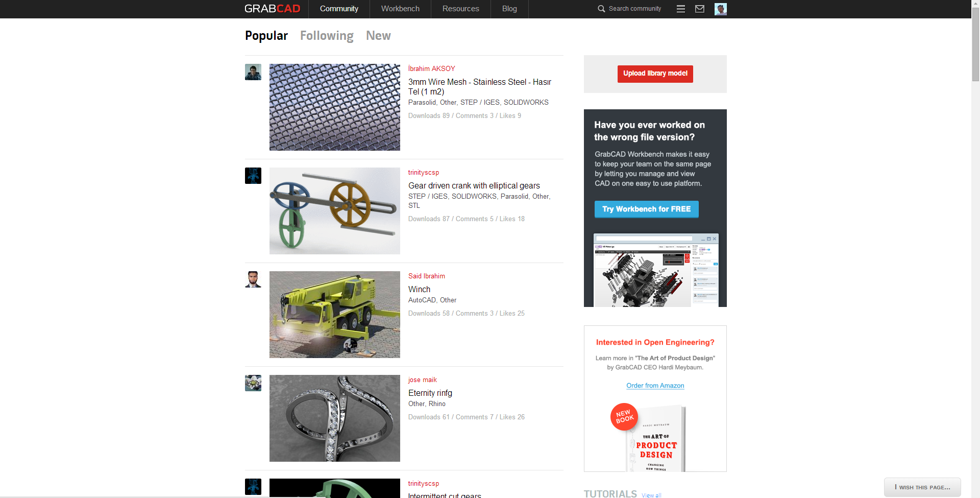
Task: Open Intermittent cut gears title link
Action: click(445, 495)
